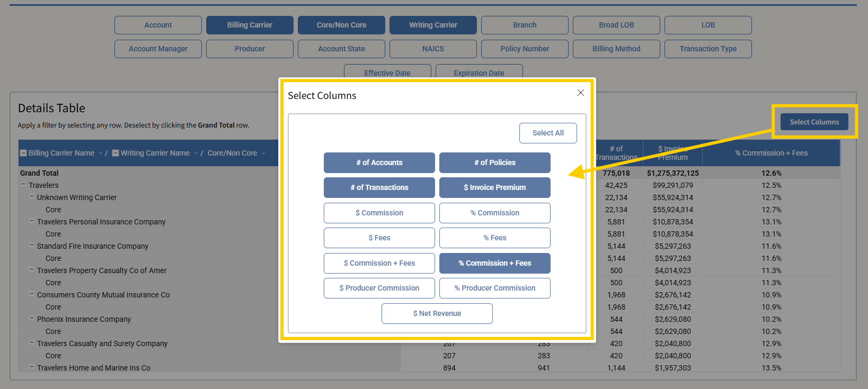This screenshot has height=389, width=868.
Task: Select the Policy Number grouping button
Action: 525,49
